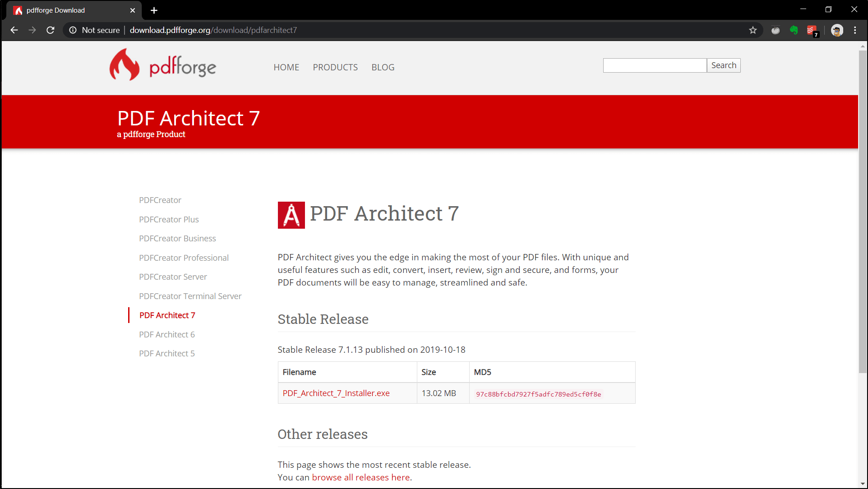
Task: Click the scrollbar up arrow
Action: pyautogui.click(x=863, y=46)
